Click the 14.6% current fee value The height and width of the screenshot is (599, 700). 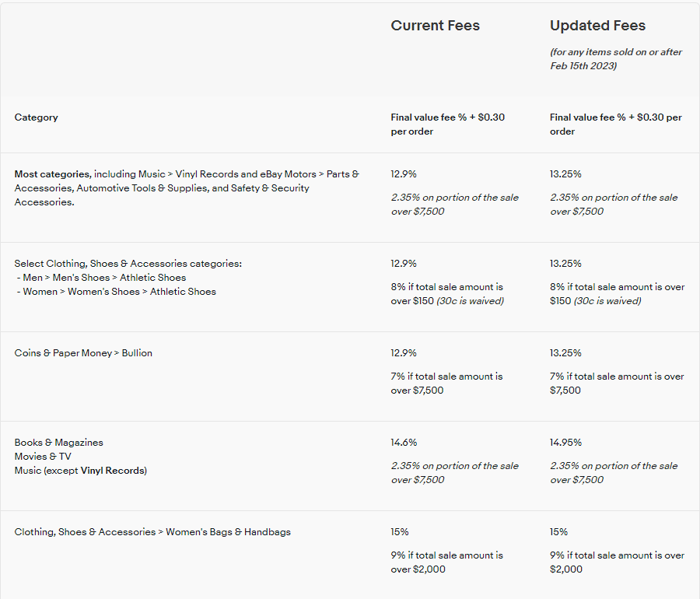point(404,443)
